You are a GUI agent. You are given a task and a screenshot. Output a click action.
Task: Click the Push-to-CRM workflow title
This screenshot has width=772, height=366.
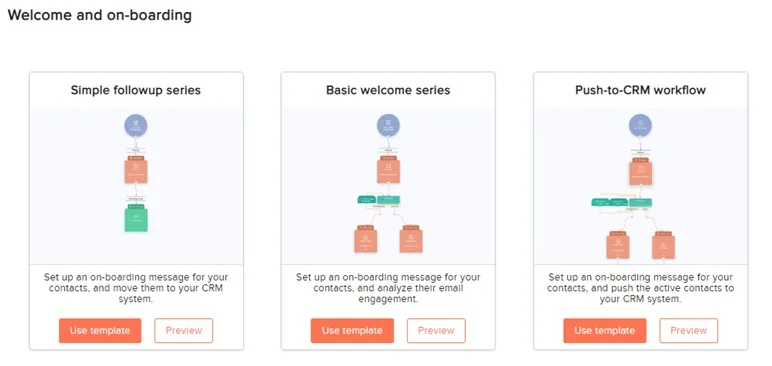641,90
